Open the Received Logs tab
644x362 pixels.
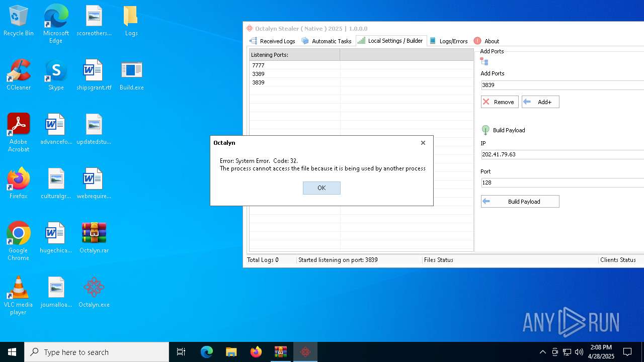click(x=272, y=41)
